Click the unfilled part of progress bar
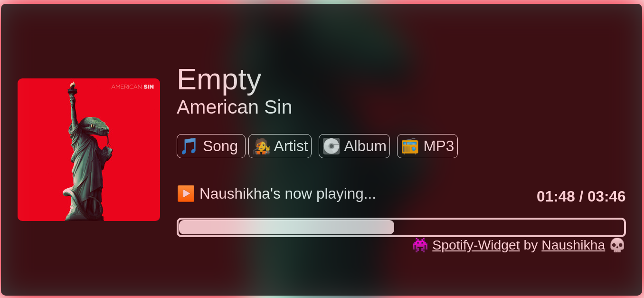 509,227
